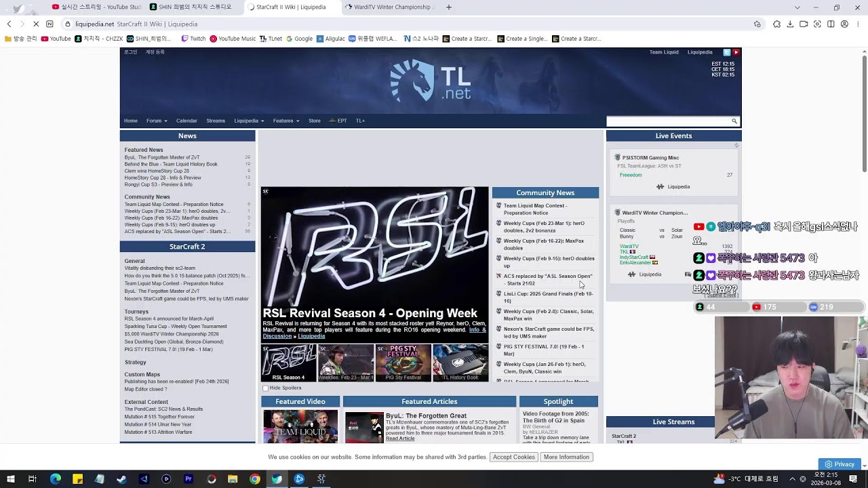Switch to the SHIN 치지직 스튜디오 tab
Viewport: 868px width, 488px height.
pos(194,7)
